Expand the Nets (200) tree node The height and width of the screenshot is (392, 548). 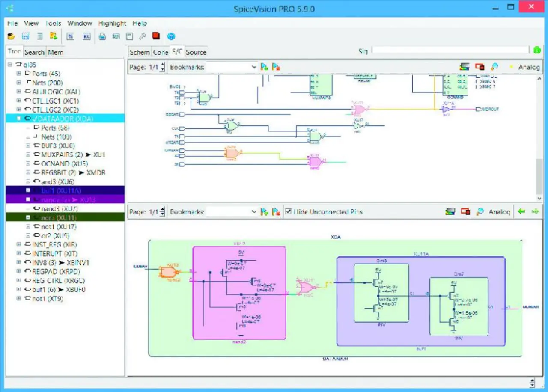19,83
